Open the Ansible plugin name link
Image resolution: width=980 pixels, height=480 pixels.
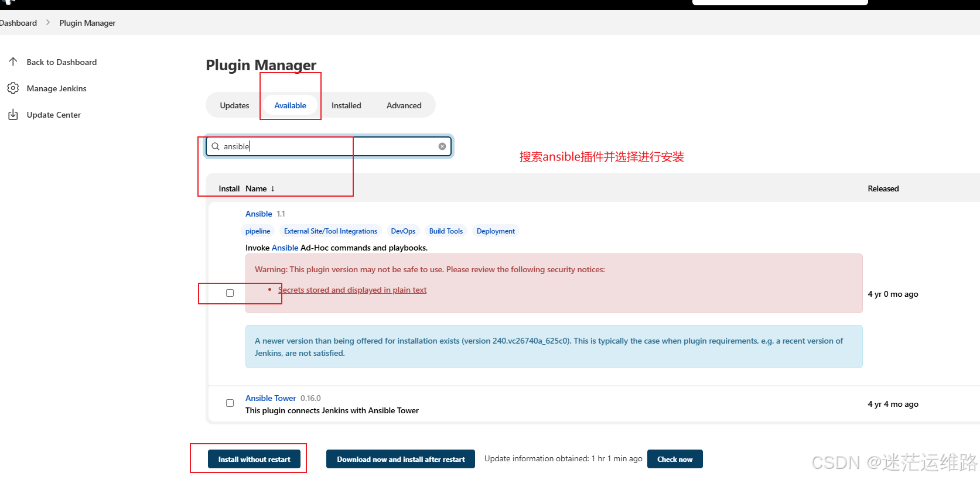point(259,214)
